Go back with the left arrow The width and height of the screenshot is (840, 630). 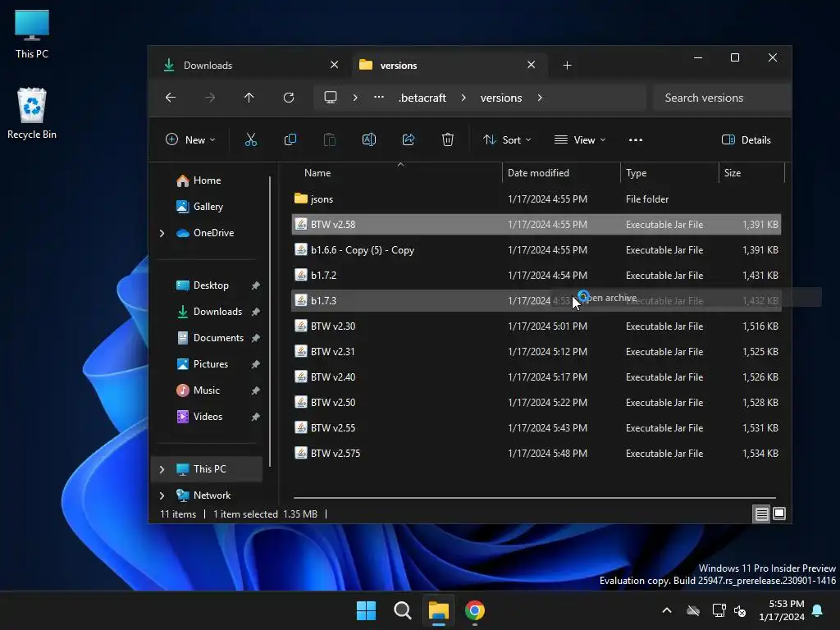171,98
